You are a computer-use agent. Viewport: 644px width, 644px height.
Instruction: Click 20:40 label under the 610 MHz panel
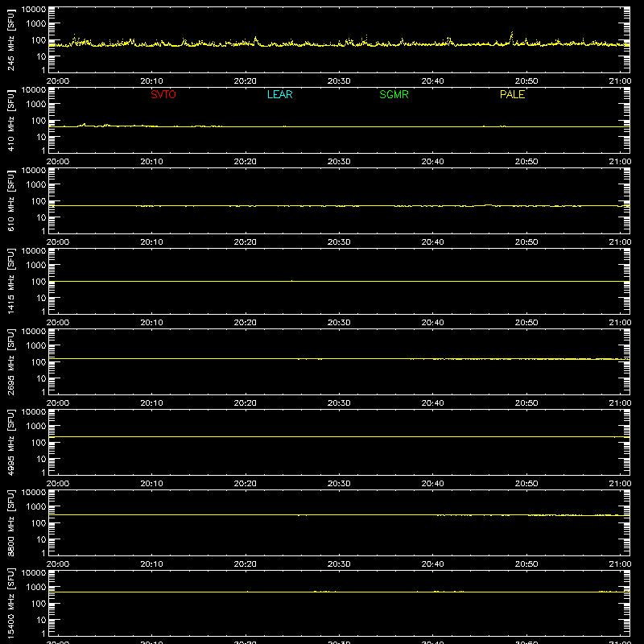[432, 242]
